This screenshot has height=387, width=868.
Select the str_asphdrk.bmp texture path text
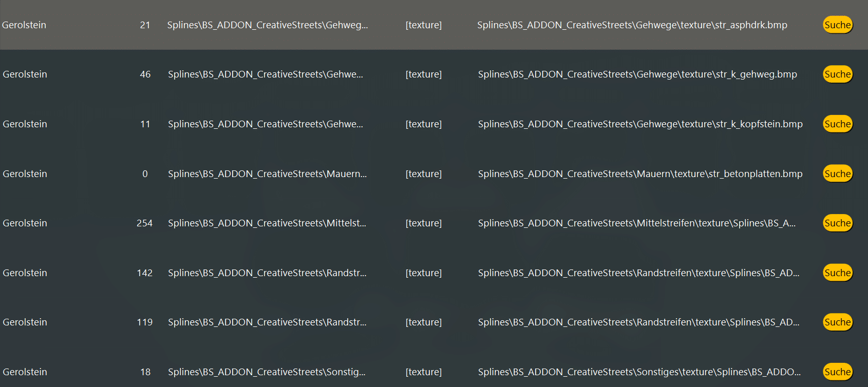click(632, 25)
